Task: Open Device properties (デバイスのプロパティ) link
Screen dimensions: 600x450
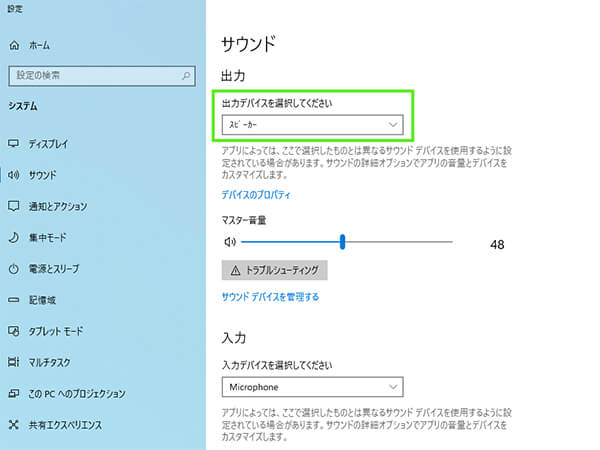Action: (x=256, y=194)
